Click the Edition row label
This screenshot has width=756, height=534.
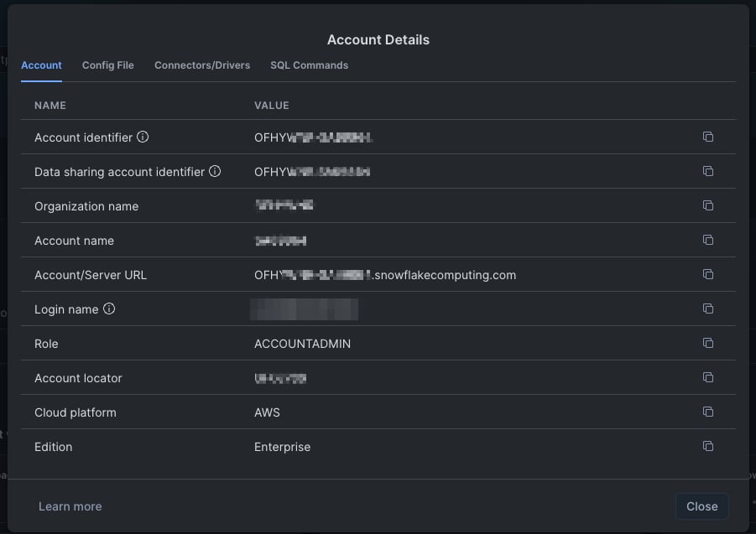tap(53, 447)
